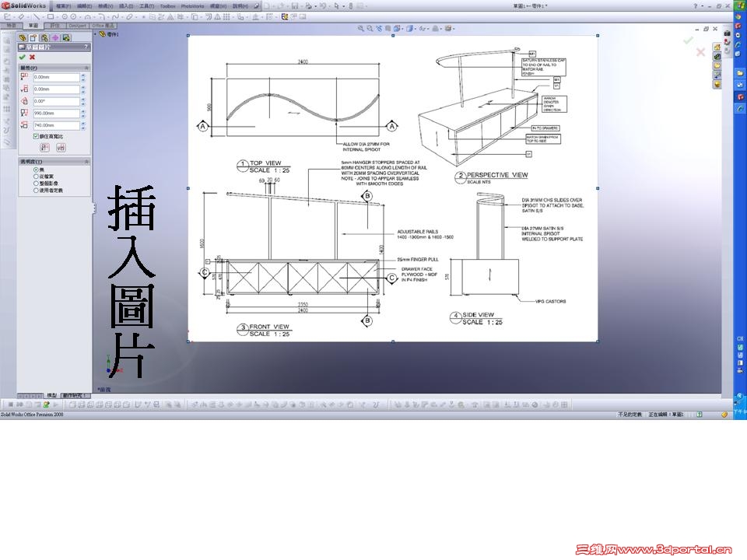The width and height of the screenshot is (747, 560).
Task: Switch to the DimXpert CommandManager tab
Action: [77, 25]
